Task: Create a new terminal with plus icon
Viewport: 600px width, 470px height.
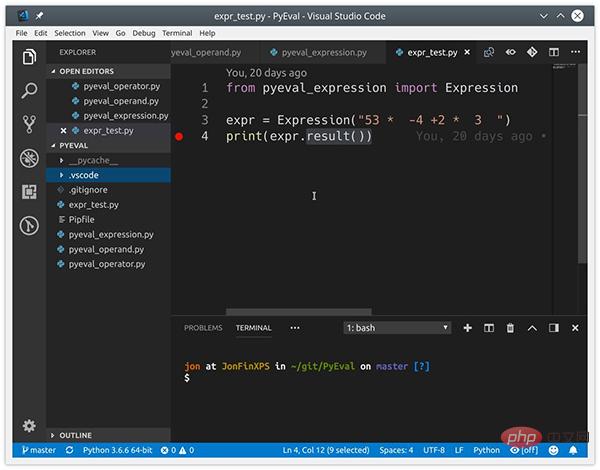Action: coord(467,328)
